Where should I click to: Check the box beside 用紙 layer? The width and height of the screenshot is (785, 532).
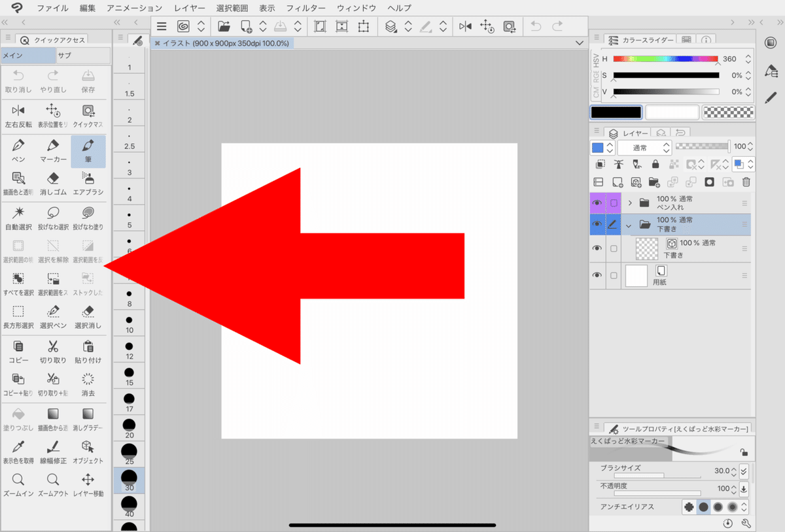[x=614, y=275]
